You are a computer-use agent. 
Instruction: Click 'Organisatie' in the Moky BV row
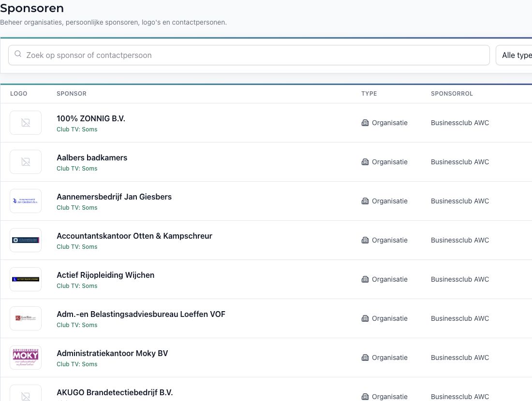[389, 358]
